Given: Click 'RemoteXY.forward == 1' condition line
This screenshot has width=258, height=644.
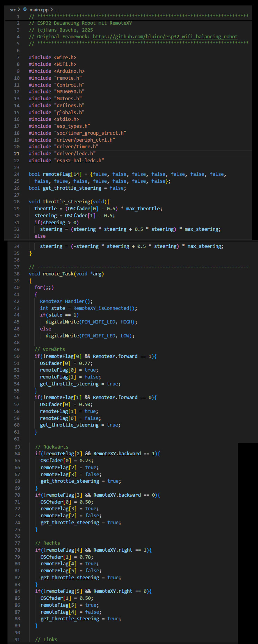Looking at the screenshot, I should [x=96, y=356].
